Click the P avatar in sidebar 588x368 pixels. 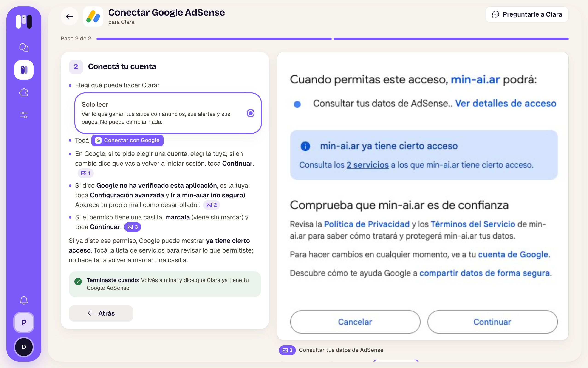coord(24,322)
